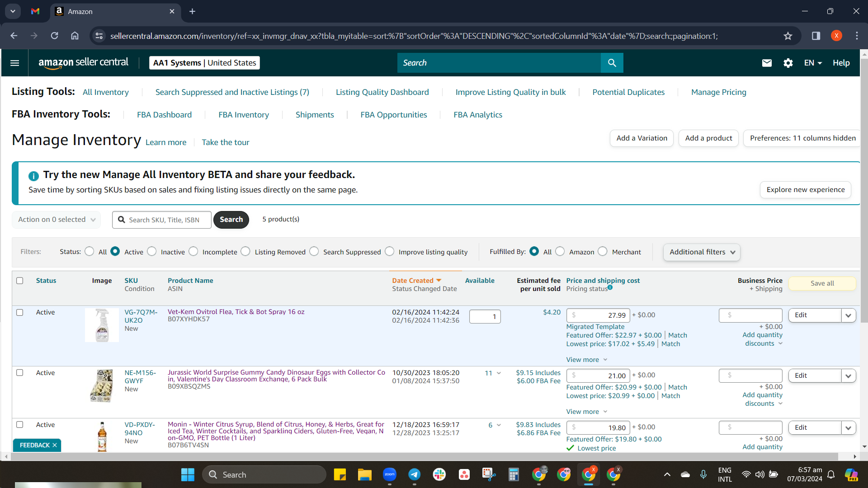Screen dimensions: 868x488
Task: Expand the available quantity 6 chevron
Action: [x=499, y=425]
